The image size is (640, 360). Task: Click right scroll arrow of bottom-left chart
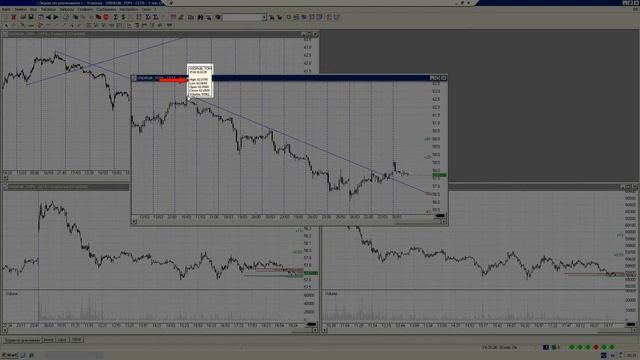coord(316,330)
